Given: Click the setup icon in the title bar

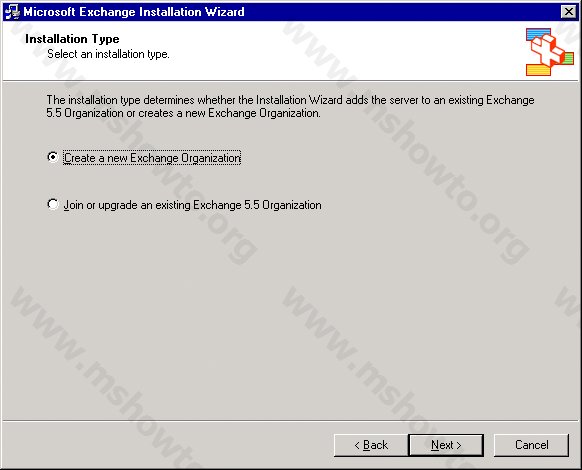Looking at the screenshot, I should point(12,12).
